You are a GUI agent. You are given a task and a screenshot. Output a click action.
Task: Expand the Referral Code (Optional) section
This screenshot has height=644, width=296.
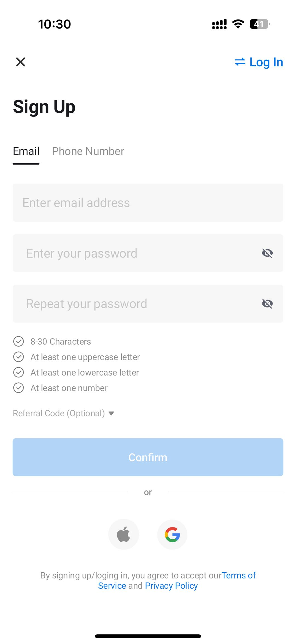pos(63,413)
